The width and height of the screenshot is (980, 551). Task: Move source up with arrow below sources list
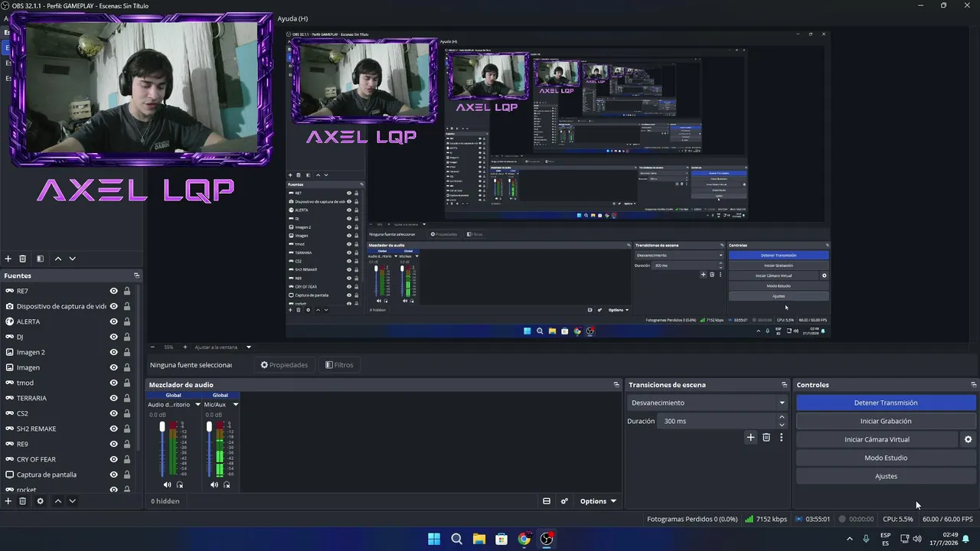click(58, 501)
